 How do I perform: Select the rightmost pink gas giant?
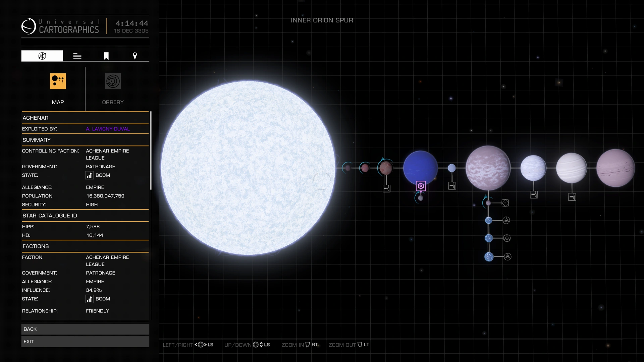click(615, 168)
